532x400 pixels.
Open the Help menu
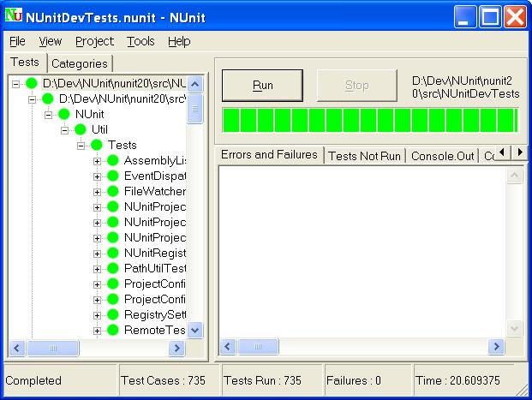click(x=179, y=41)
